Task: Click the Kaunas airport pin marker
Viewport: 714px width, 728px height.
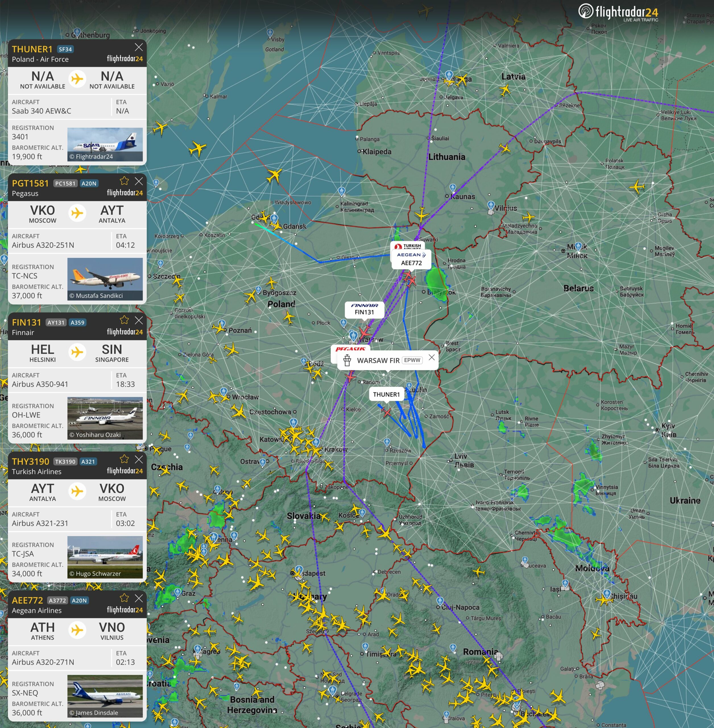Action: click(x=453, y=187)
